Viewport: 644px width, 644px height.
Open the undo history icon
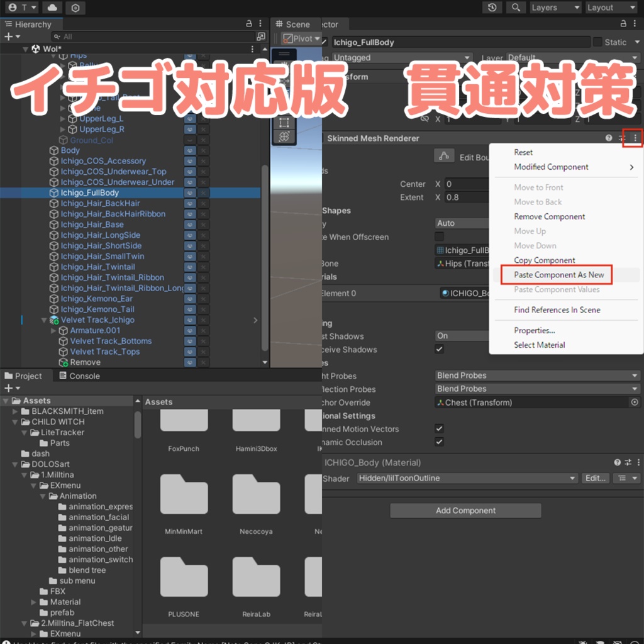click(x=492, y=8)
